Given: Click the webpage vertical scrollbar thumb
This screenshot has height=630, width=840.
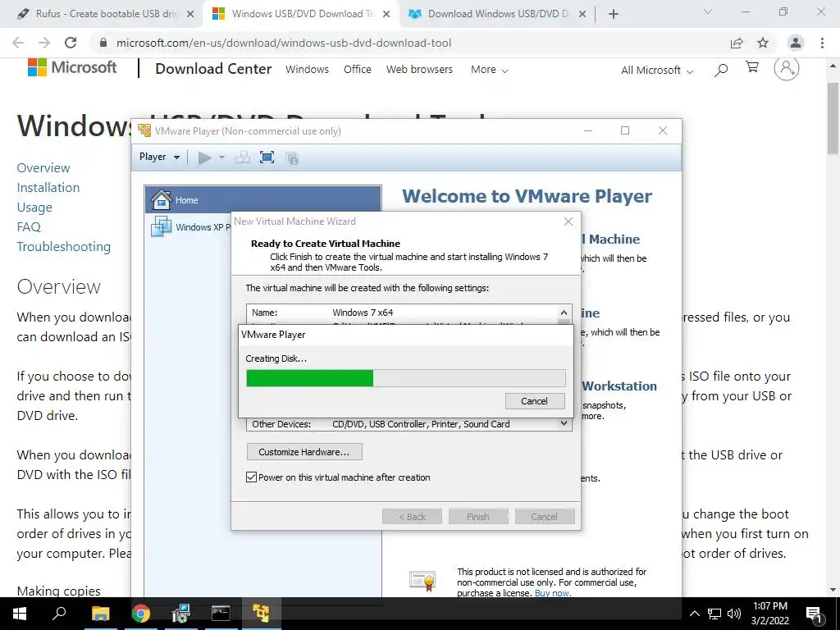Looking at the screenshot, I should pyautogui.click(x=833, y=118).
